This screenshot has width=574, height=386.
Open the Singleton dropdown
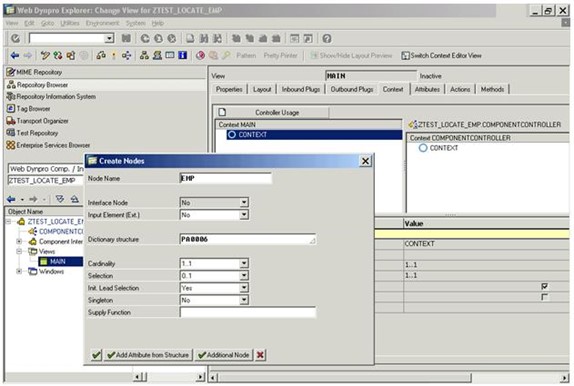tap(244, 300)
